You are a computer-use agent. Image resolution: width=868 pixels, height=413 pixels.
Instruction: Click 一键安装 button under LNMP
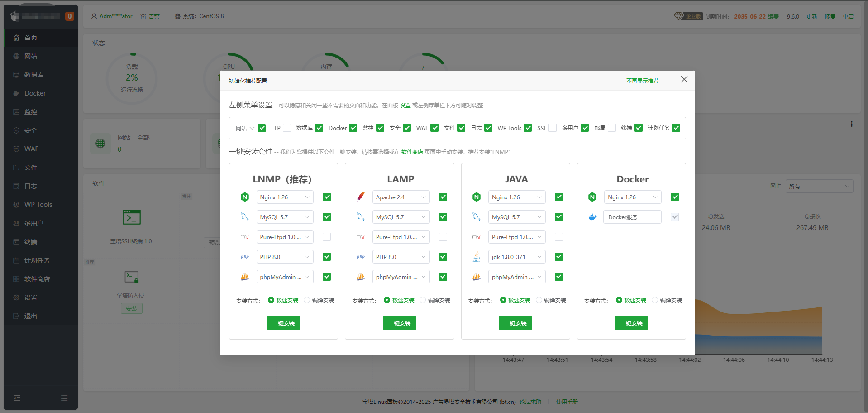[284, 323]
